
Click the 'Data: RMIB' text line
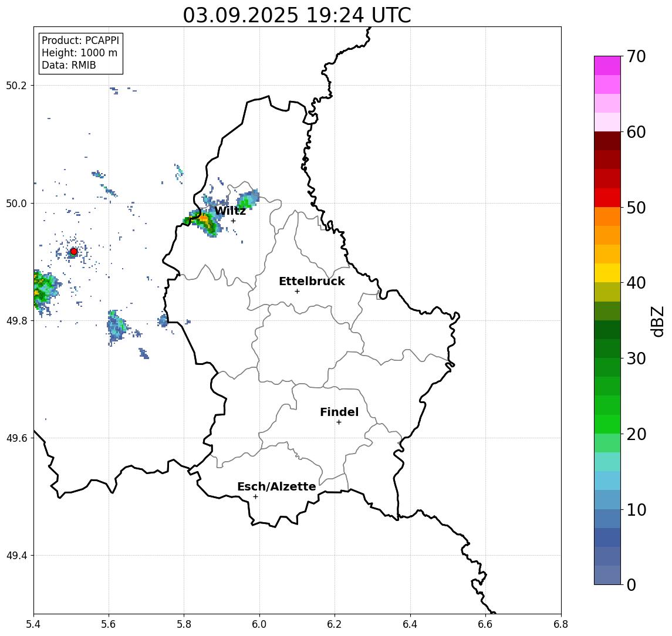69,65
